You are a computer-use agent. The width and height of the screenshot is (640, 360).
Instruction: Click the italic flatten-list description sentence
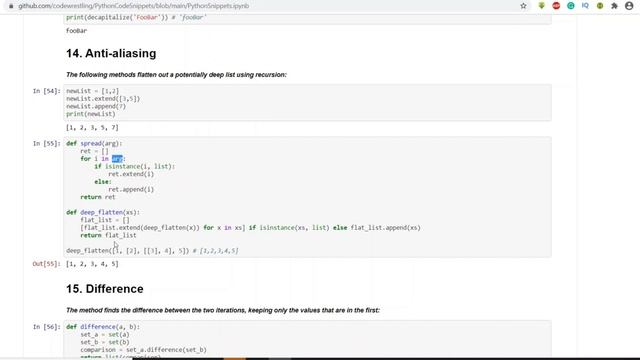(x=176, y=75)
